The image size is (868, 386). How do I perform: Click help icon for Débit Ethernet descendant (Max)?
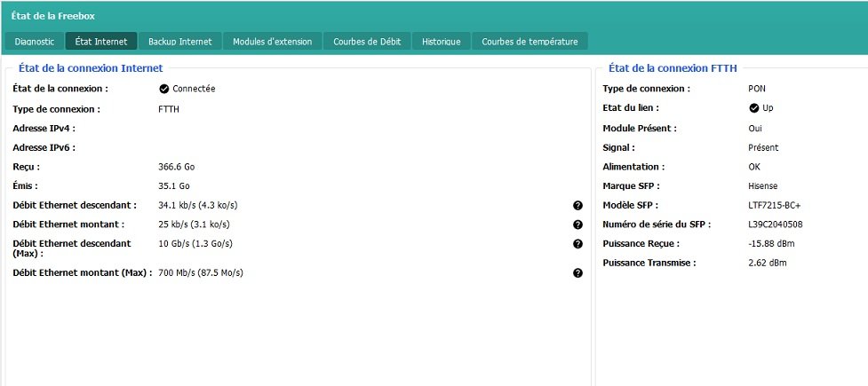[x=577, y=244]
